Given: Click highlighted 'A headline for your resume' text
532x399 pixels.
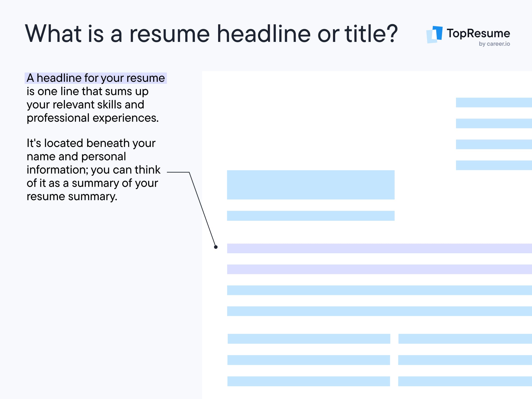Looking at the screenshot, I should (x=96, y=78).
